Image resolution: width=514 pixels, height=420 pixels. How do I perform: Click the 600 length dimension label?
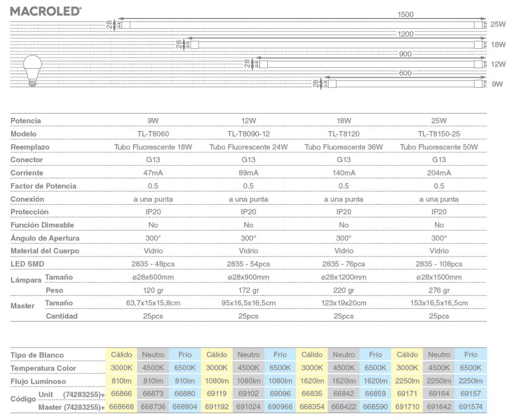coord(405,73)
